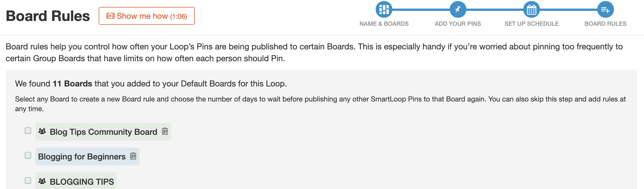Image resolution: width=644 pixels, height=189 pixels.
Task: Go to the ADD YOUR PINS step label
Action: [x=458, y=24]
